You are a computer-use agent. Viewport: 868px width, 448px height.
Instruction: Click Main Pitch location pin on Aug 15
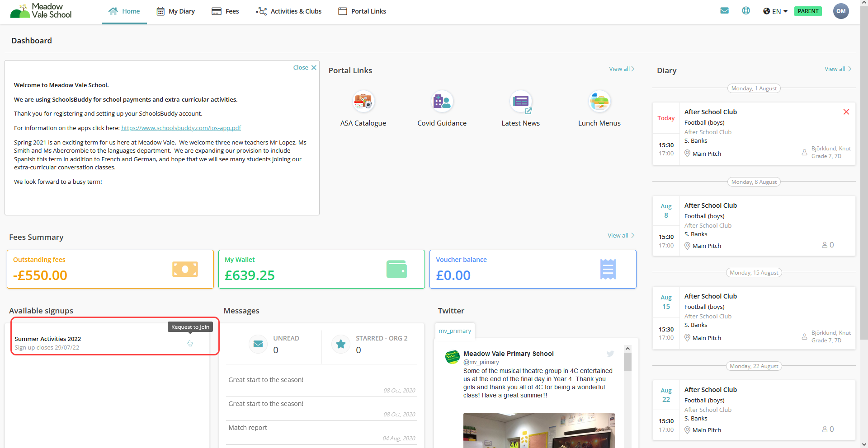click(687, 338)
